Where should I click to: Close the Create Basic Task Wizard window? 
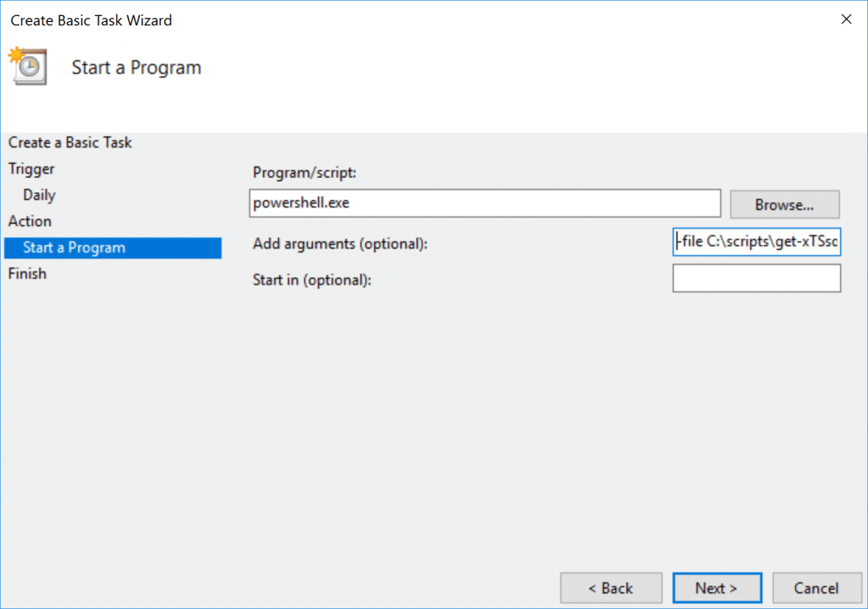pos(846,19)
